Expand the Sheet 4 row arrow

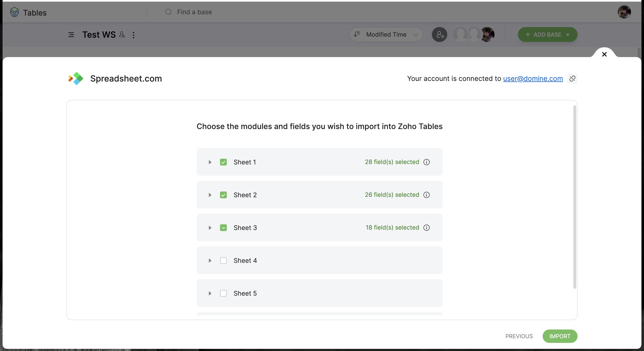[210, 260]
